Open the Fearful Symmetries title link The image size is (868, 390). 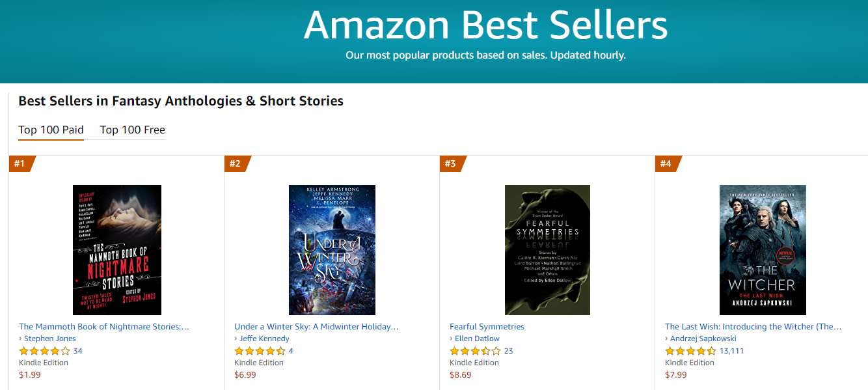[487, 327]
